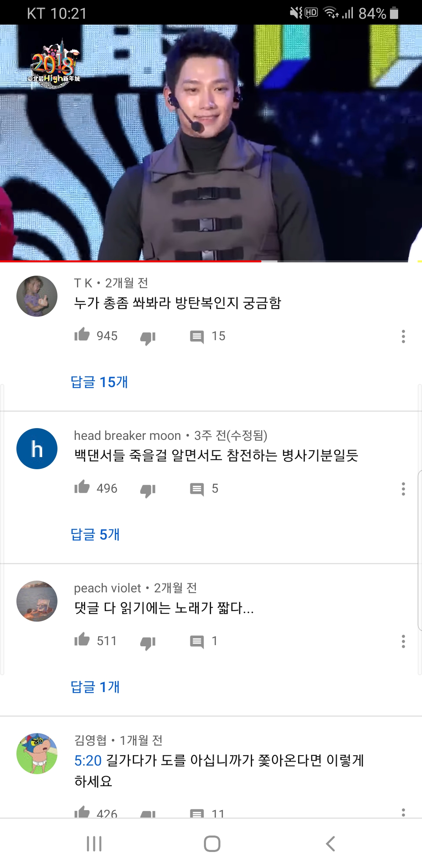Viewport: 422px width, 868px height.
Task: Tap Android recent apps button
Action: [94, 843]
